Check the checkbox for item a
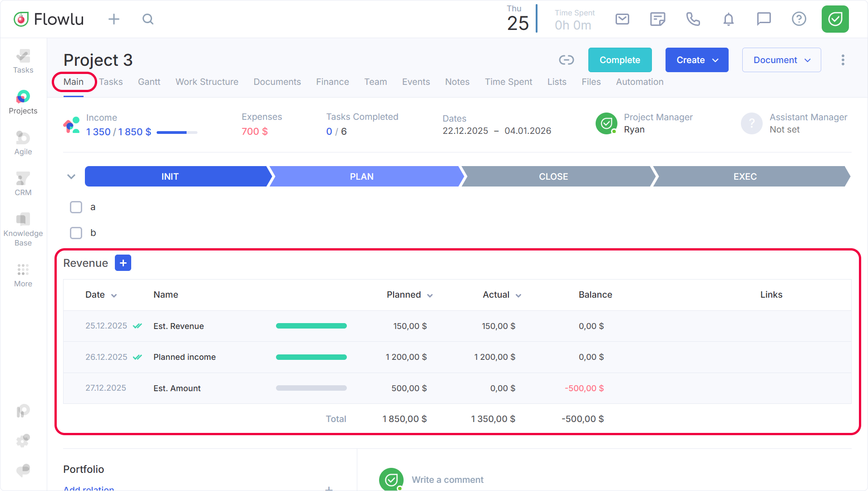 click(76, 207)
